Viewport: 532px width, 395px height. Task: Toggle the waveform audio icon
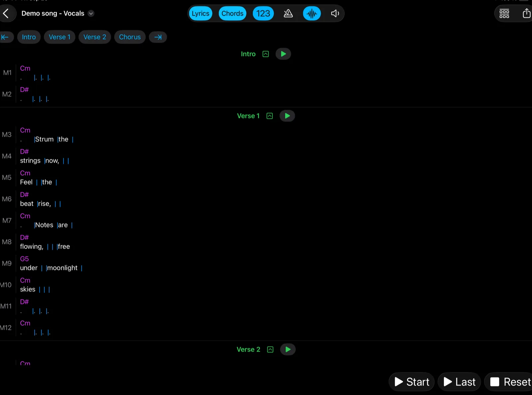pyautogui.click(x=312, y=13)
